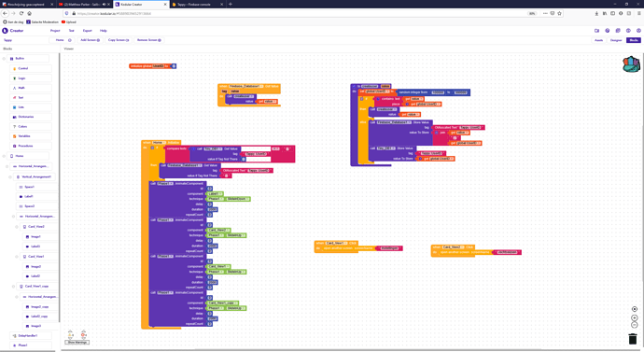This screenshot has height=352, width=644.
Task: Click the trash can in the workspace
Action: pyautogui.click(x=633, y=338)
